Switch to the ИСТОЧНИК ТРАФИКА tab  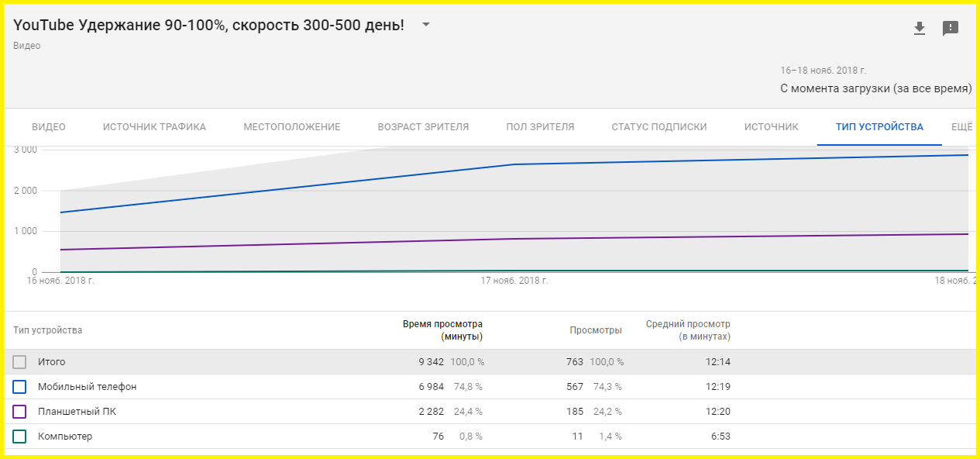154,127
